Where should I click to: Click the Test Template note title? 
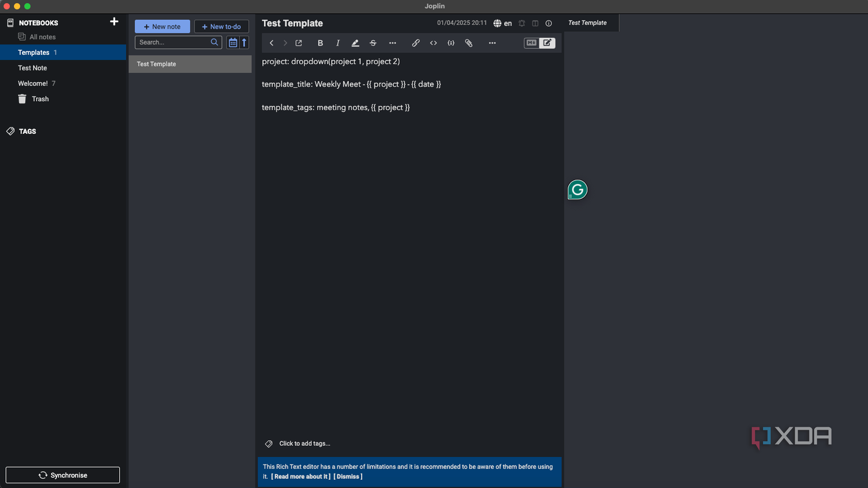pos(292,24)
